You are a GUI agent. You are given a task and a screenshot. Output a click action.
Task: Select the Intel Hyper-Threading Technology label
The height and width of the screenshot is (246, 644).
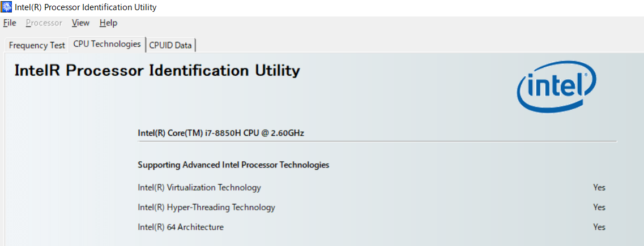(206, 208)
